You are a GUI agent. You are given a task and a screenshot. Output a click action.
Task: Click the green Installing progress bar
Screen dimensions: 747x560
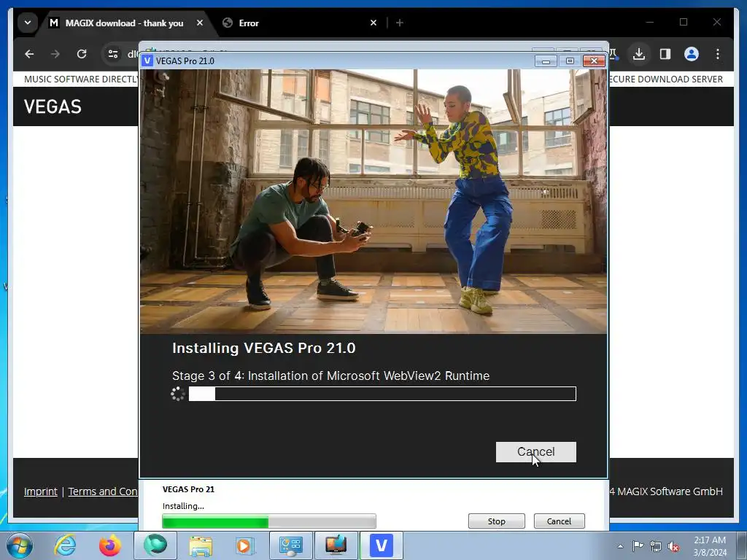click(x=268, y=521)
